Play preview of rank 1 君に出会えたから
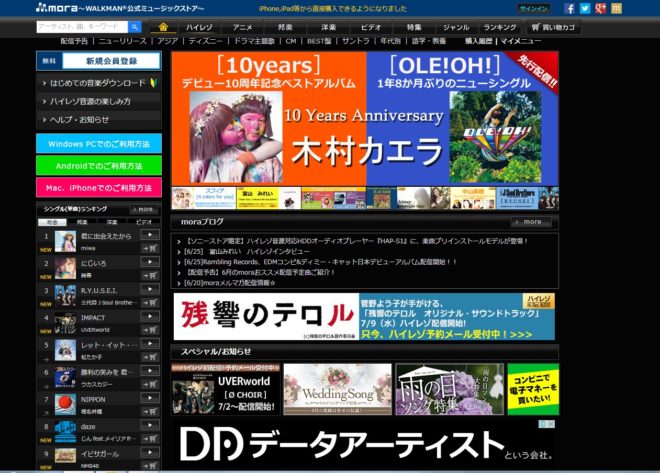The height and width of the screenshot is (473, 660). click(150, 234)
